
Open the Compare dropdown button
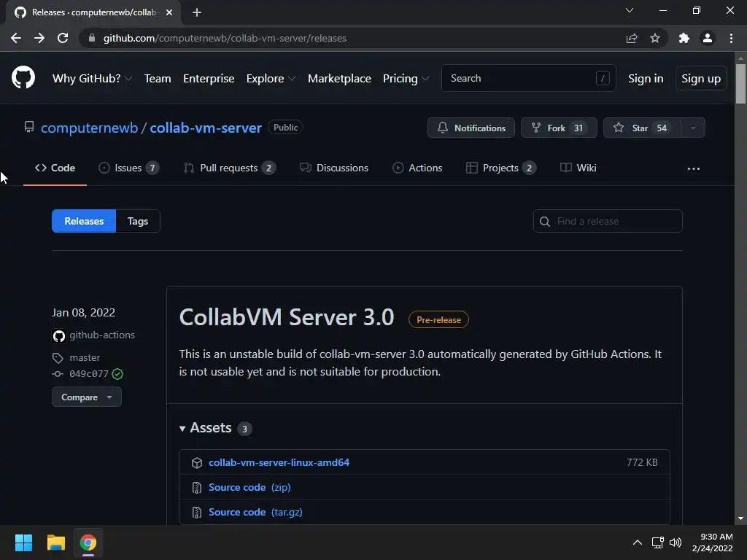pyautogui.click(x=87, y=397)
